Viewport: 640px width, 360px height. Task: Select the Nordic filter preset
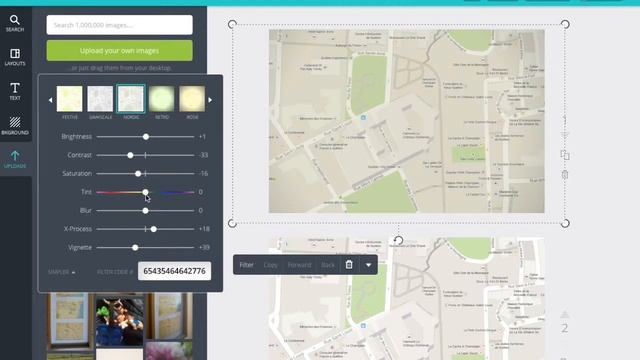coord(131,99)
